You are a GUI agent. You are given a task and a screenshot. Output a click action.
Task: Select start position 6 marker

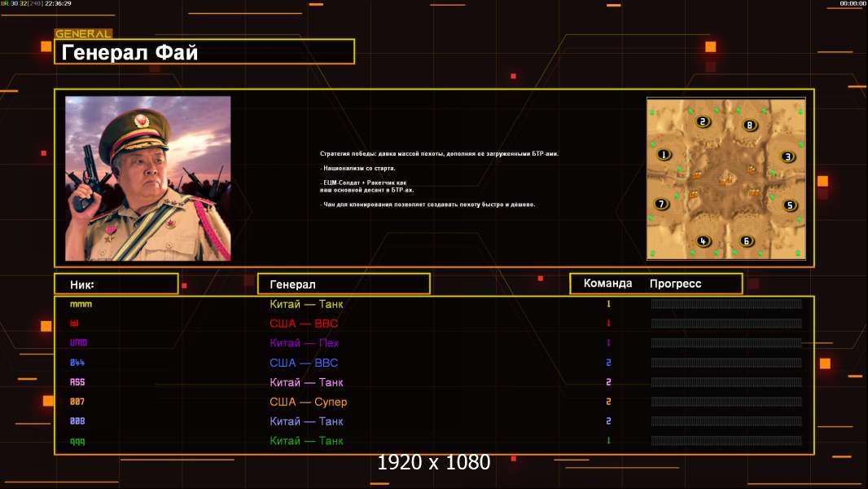coord(747,240)
